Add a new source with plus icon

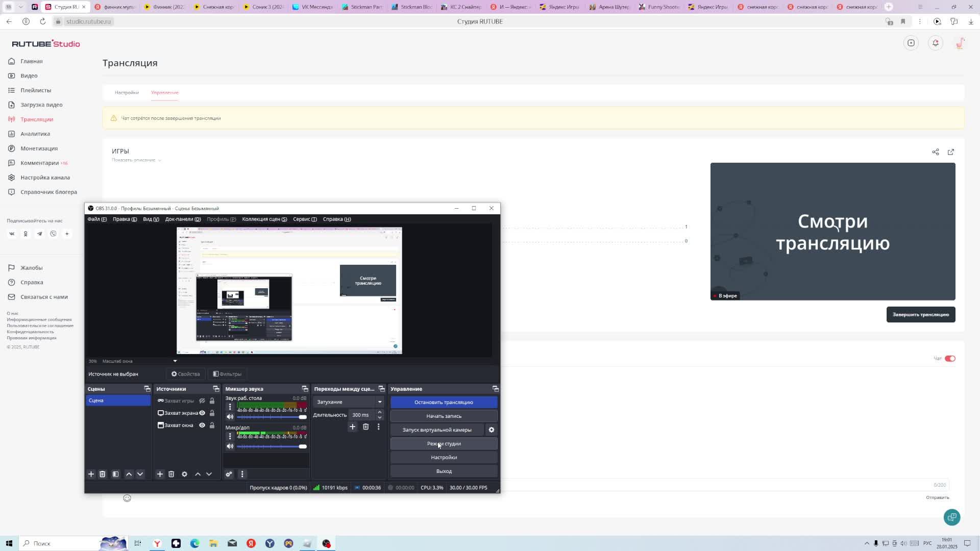[160, 474]
